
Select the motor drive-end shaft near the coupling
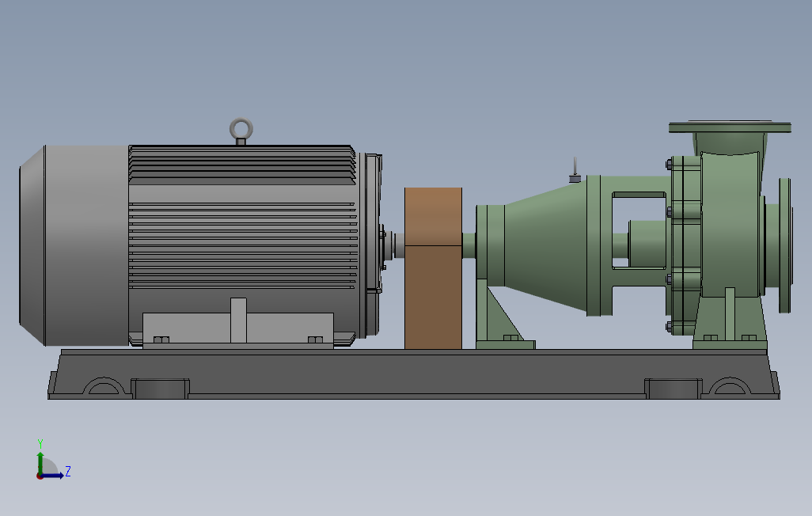399,245
